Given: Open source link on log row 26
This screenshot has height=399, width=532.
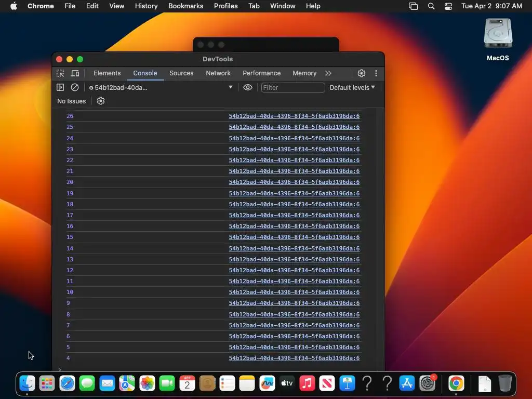Looking at the screenshot, I should pos(294,116).
